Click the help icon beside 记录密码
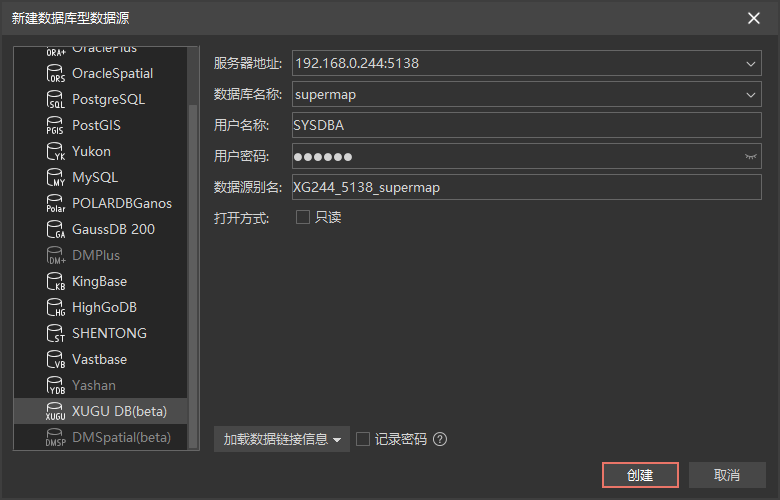The image size is (780, 500). [x=440, y=439]
